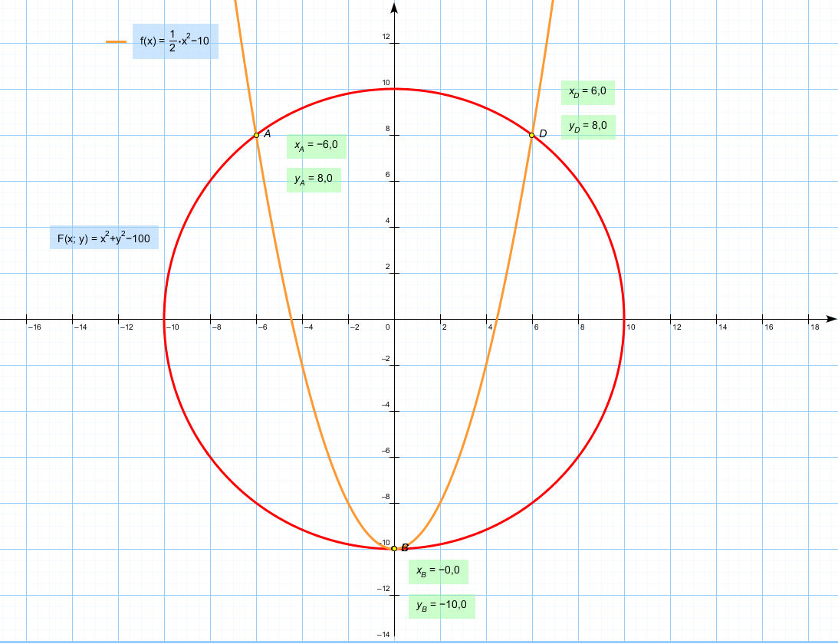Click the orange legend line beside f(x)

pos(116,42)
